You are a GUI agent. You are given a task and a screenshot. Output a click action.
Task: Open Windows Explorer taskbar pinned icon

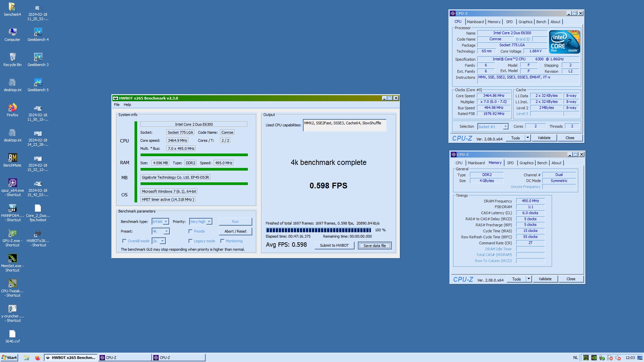26,358
